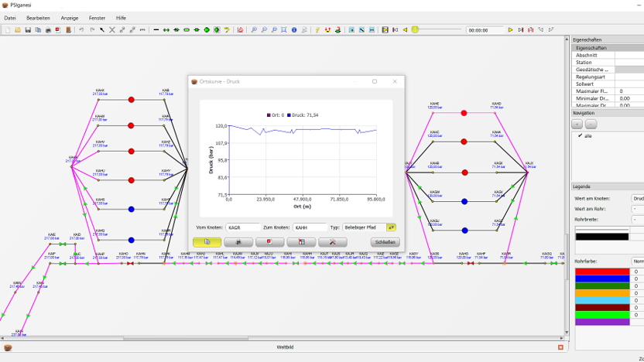The width and height of the screenshot is (644, 362).
Task: Open the blue info icon
Action: [x=294, y=30]
